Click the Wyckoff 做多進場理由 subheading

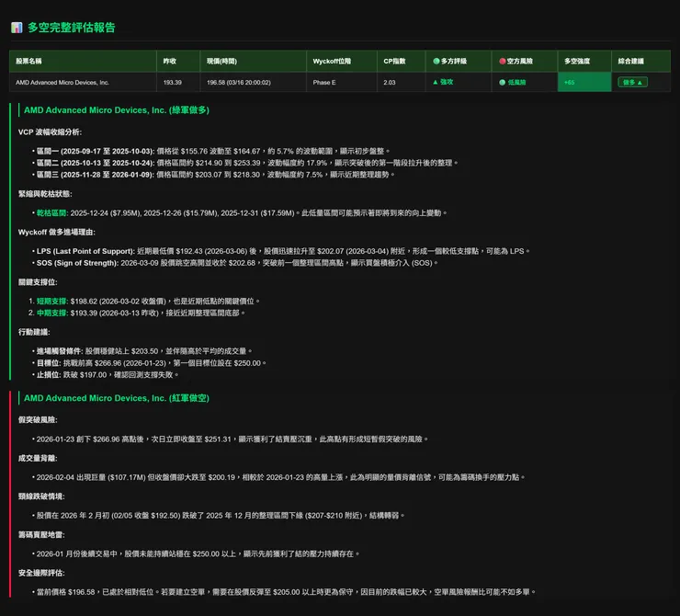click(57, 232)
